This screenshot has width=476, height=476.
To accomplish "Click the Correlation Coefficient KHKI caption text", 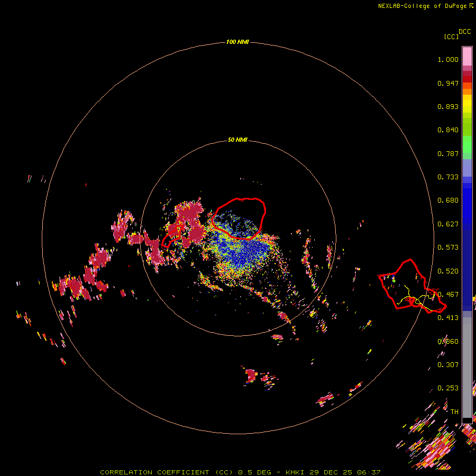I will 240,472.
